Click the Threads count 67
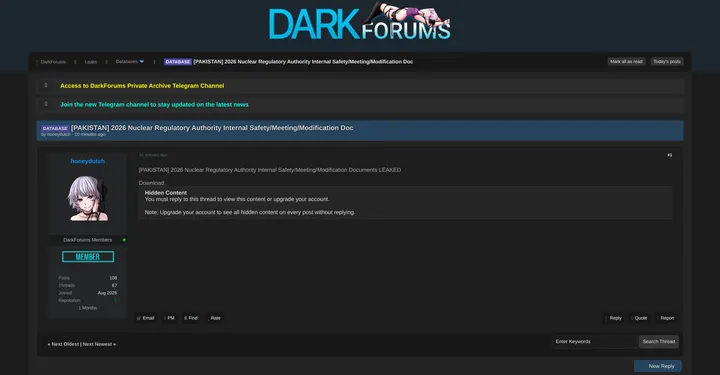The height and width of the screenshot is (375, 720). coord(114,285)
